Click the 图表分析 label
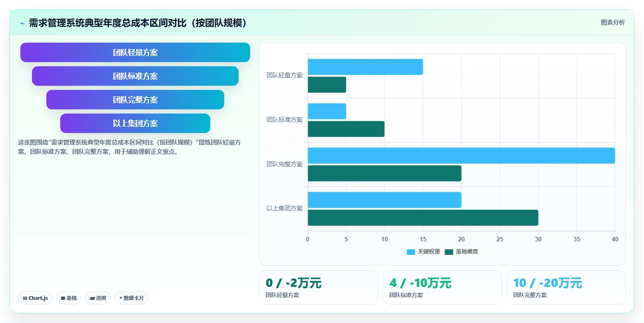644x323 pixels. (x=612, y=22)
